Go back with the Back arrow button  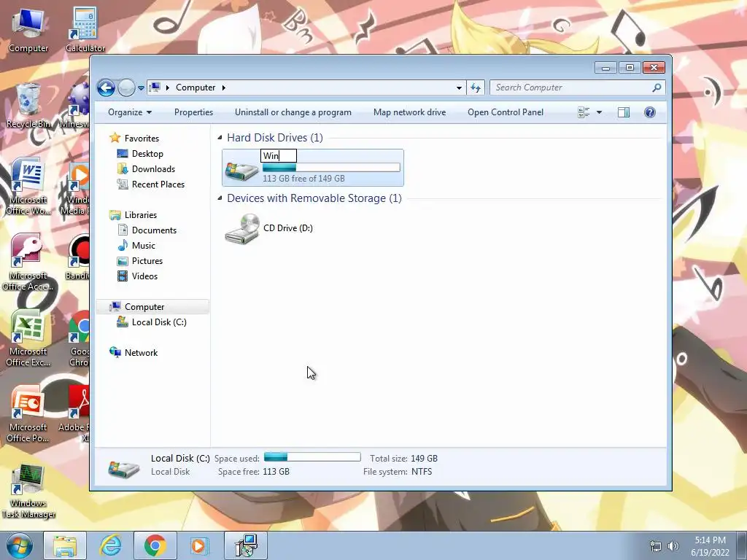click(106, 87)
